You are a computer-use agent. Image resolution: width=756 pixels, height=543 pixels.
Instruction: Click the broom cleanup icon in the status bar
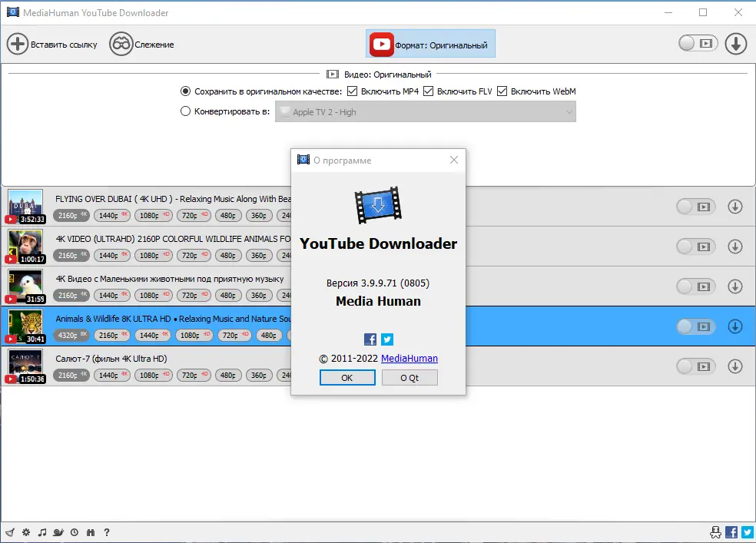tap(10, 532)
